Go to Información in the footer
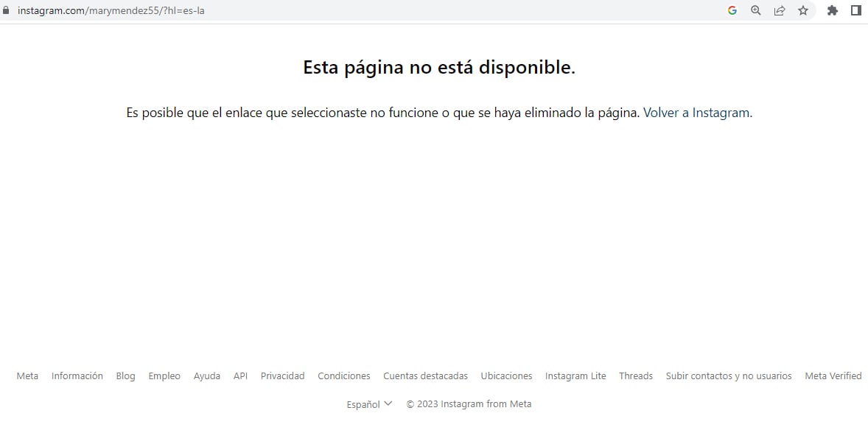This screenshot has height=430, width=868. tap(77, 376)
